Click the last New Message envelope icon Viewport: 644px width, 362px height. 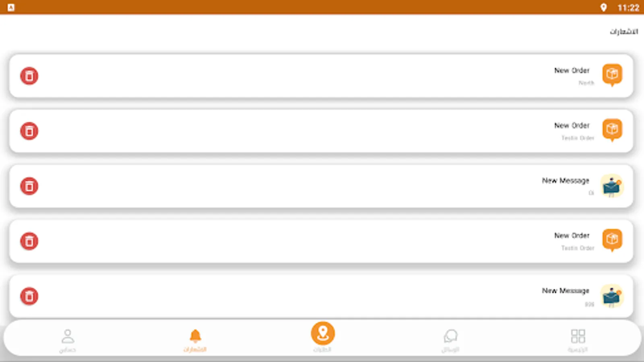pyautogui.click(x=612, y=296)
